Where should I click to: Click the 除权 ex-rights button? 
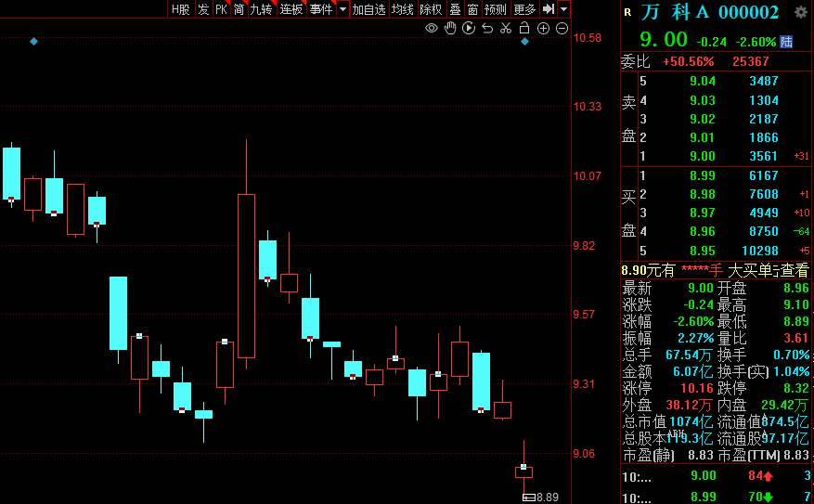click(x=431, y=9)
